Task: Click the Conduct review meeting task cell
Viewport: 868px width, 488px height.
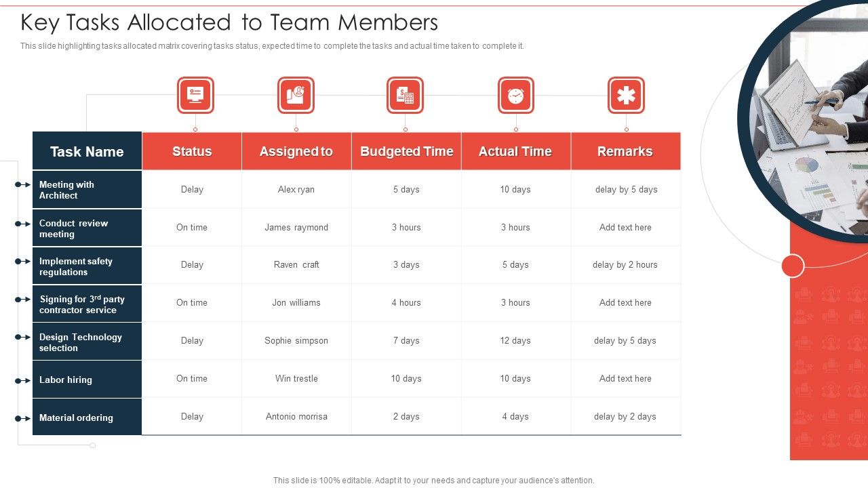Action: coord(87,228)
